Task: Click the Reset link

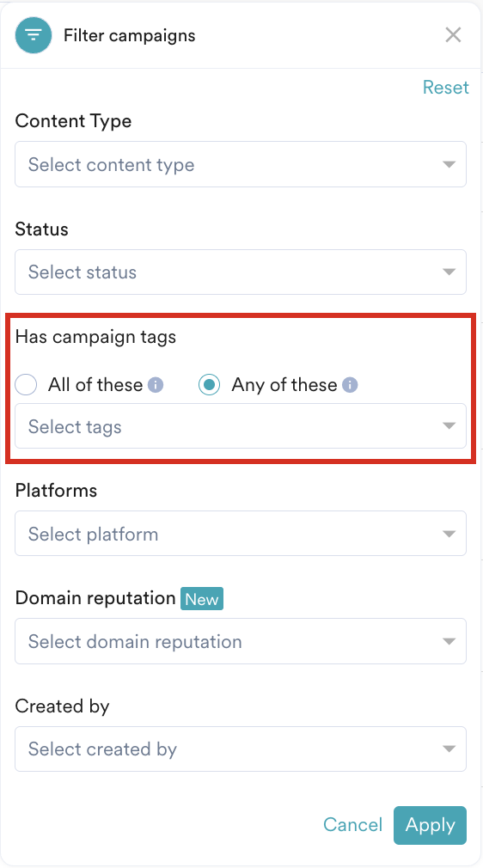Action: pos(445,88)
